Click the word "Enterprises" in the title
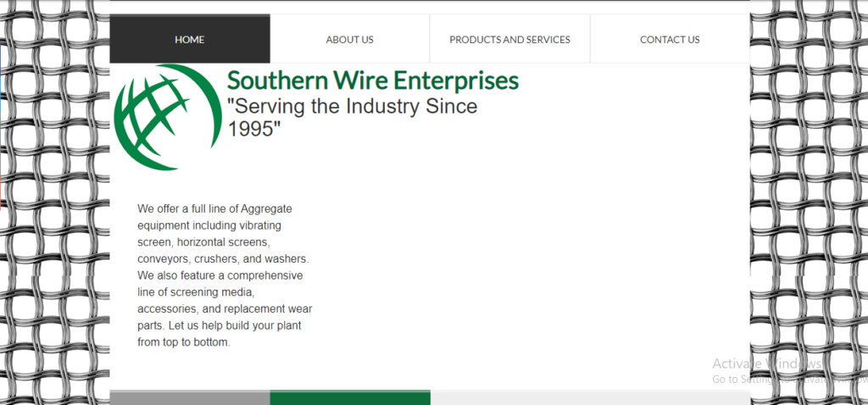Viewport: 868px width, 405px height. point(454,81)
